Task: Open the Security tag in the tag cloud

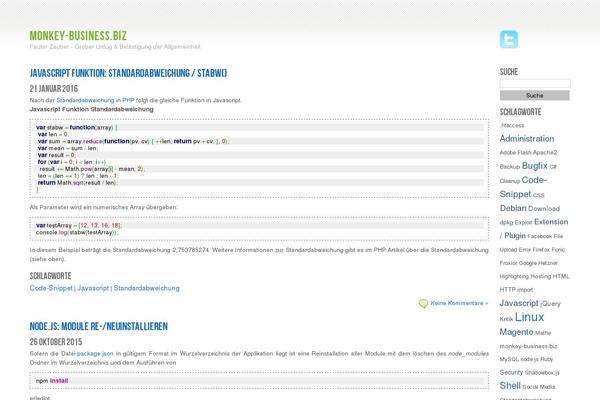Action: click(x=511, y=372)
